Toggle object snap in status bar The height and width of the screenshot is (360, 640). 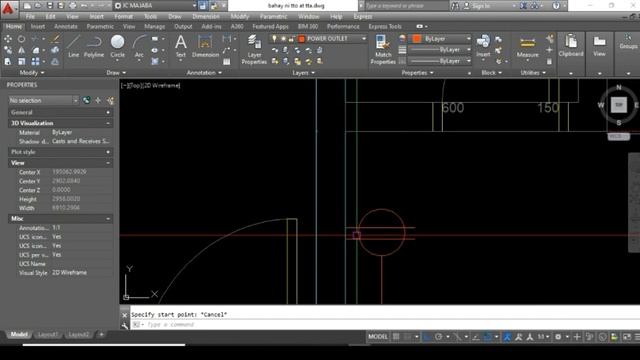tap(487, 337)
